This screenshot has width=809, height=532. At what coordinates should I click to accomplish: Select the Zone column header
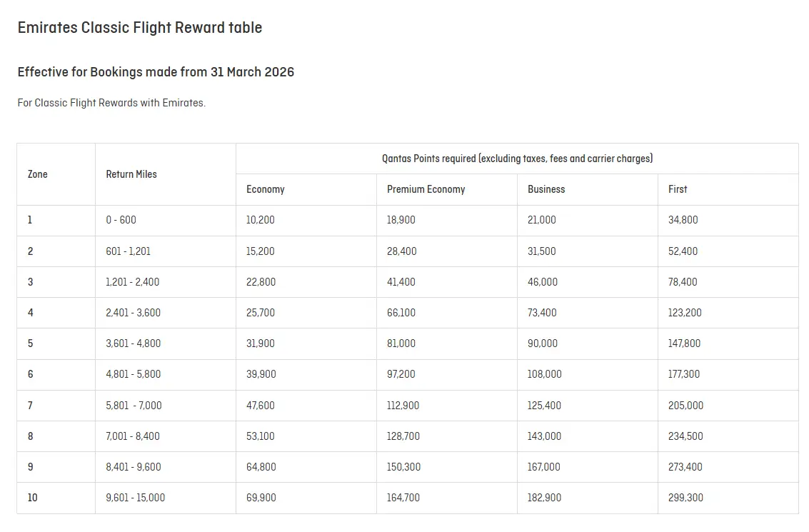coord(38,174)
